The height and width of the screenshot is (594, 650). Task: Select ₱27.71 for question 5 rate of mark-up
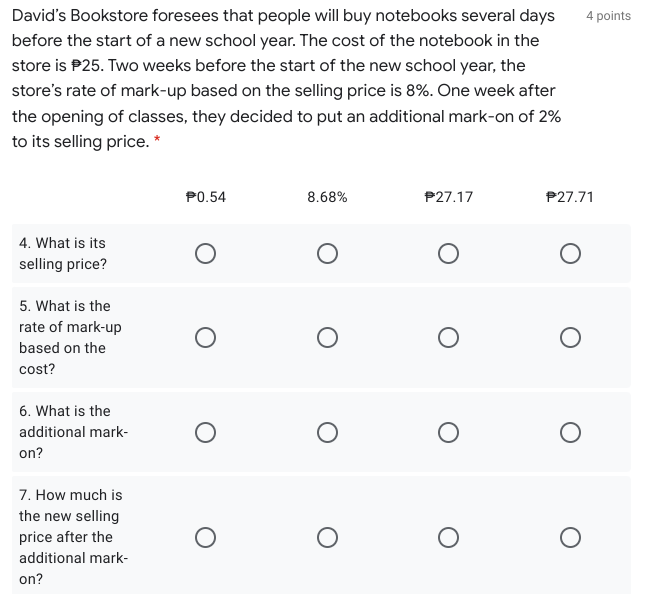[570, 338]
